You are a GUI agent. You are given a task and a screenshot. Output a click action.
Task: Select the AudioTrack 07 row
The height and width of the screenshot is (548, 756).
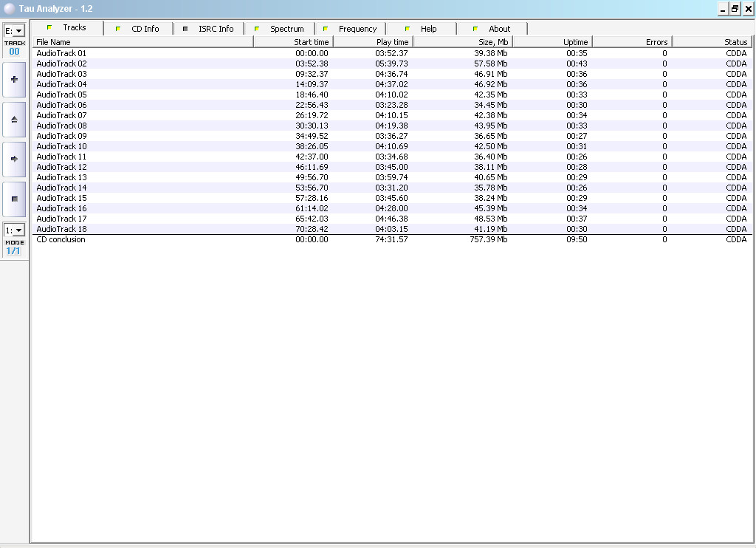pos(392,115)
